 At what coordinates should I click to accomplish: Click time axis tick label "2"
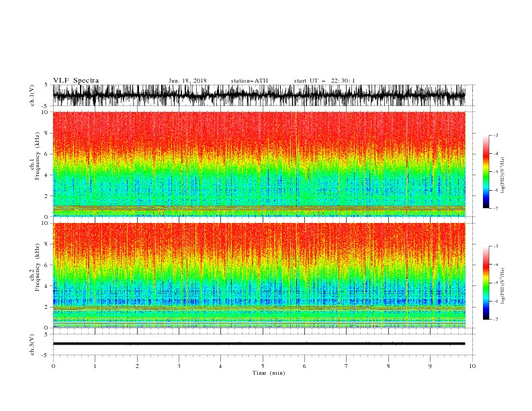pyautogui.click(x=137, y=366)
